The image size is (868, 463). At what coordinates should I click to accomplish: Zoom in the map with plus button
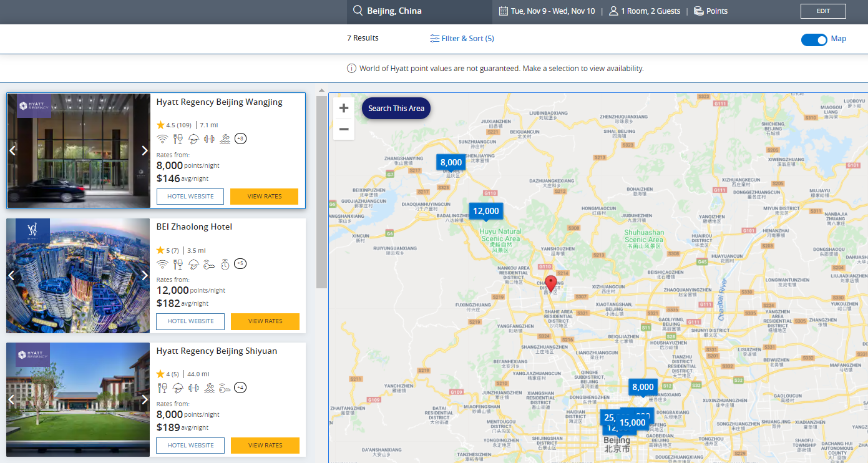(x=344, y=108)
